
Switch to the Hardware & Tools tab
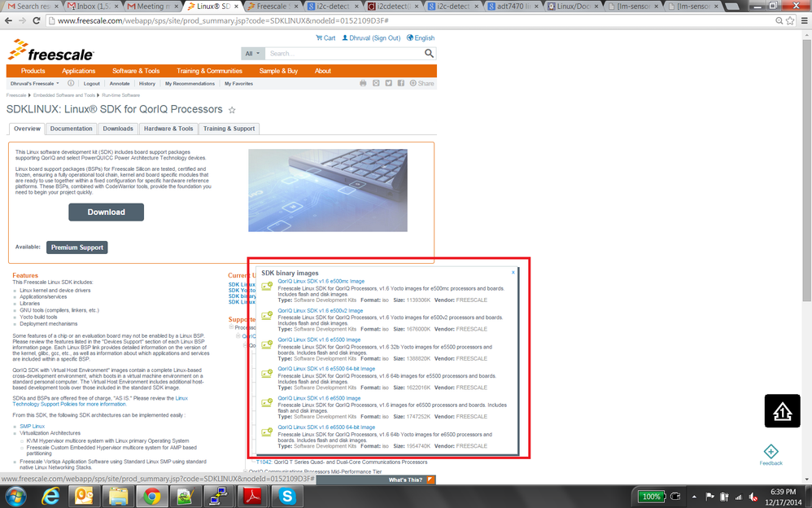click(x=168, y=129)
